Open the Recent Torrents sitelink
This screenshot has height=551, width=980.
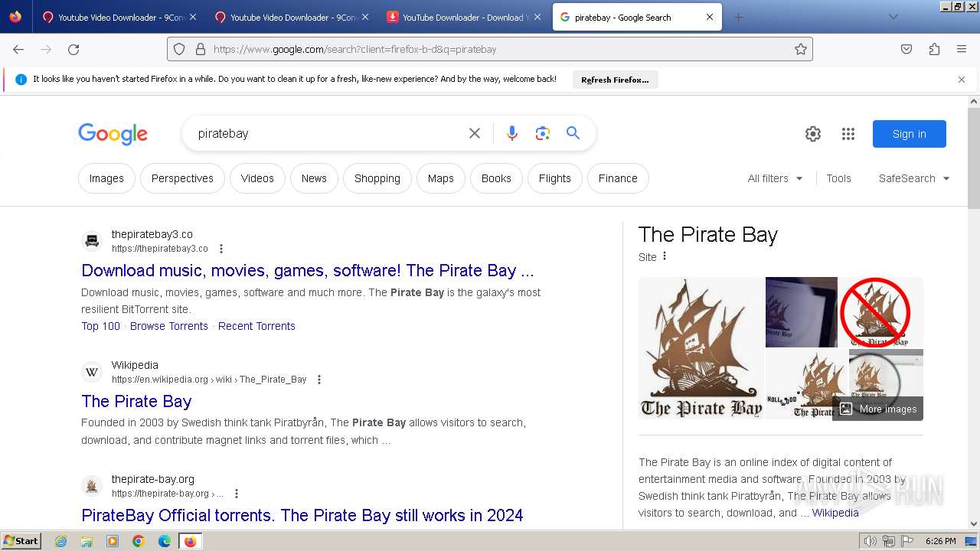[256, 326]
